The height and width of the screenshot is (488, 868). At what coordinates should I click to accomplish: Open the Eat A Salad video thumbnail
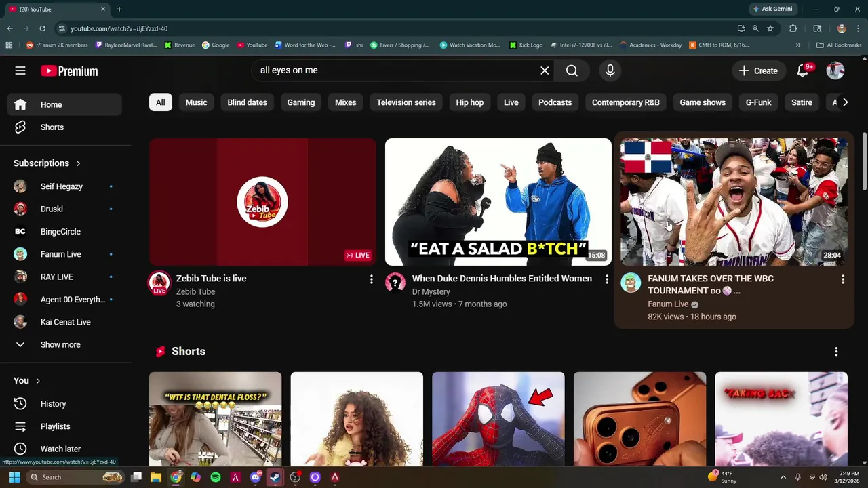pyautogui.click(x=498, y=202)
